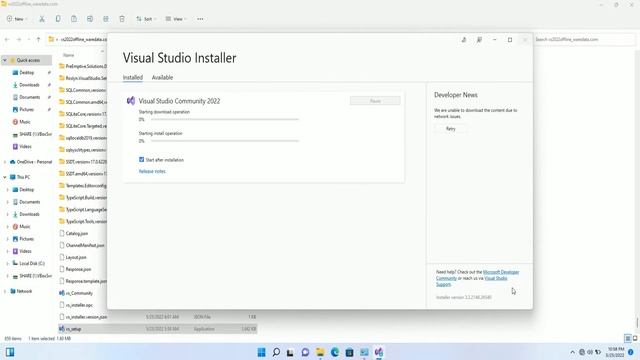The image size is (640, 360).
Task: Select Pictures under Quick access
Action: coord(27,109)
